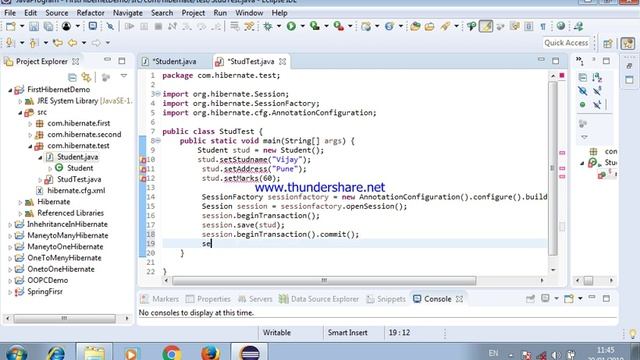Select the Java EE perspective icon

click(628, 43)
